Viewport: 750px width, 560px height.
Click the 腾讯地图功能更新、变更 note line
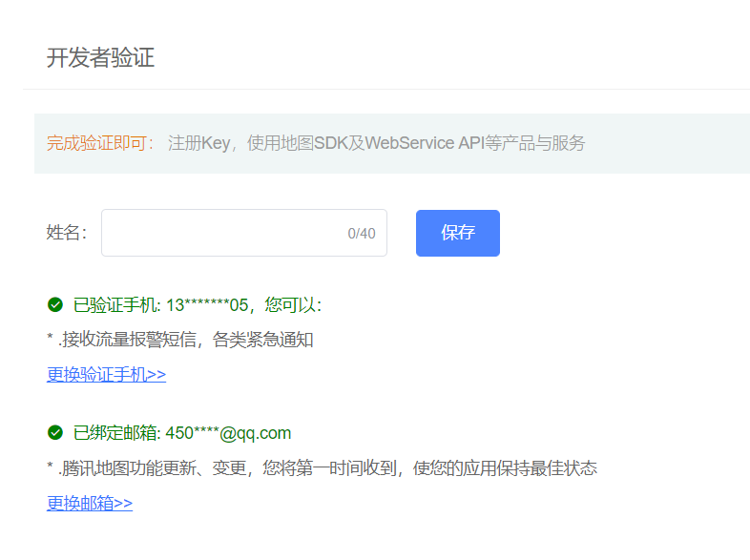click(322, 467)
